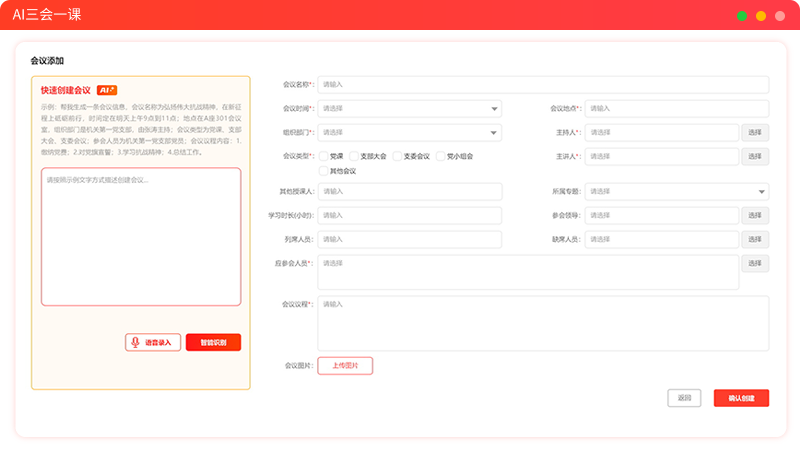
Task: Click the 上传图片 upload button
Action: 345,366
